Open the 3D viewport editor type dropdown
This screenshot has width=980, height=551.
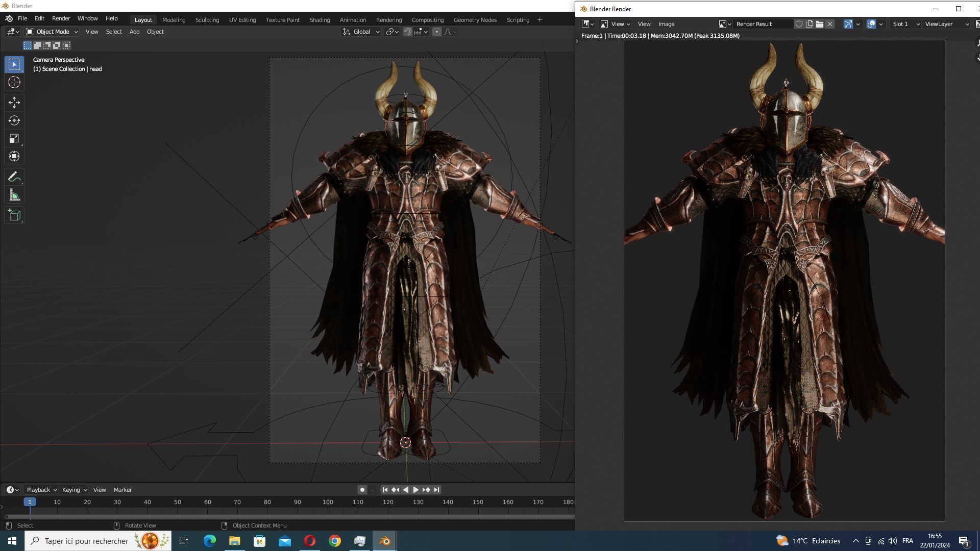pyautogui.click(x=13, y=32)
